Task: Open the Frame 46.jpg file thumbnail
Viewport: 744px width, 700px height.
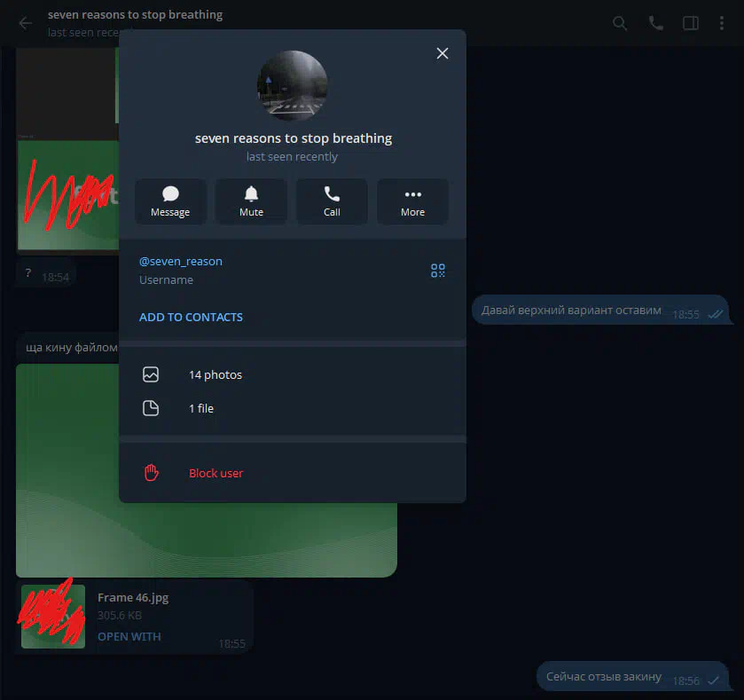Action: [53, 616]
